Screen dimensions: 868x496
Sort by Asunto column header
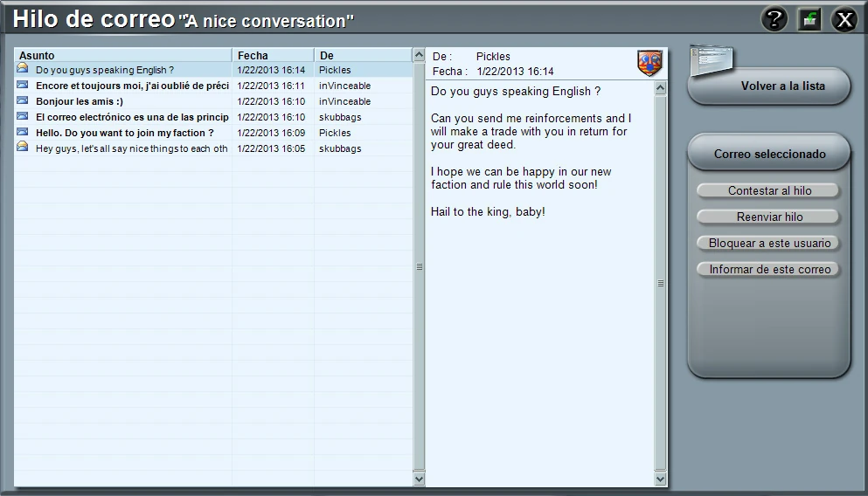[123, 55]
